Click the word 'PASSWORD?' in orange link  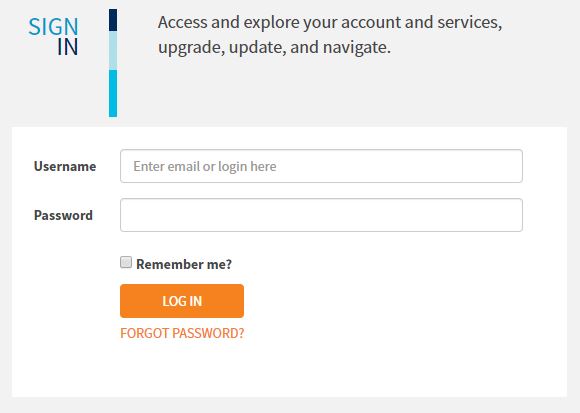(208, 333)
